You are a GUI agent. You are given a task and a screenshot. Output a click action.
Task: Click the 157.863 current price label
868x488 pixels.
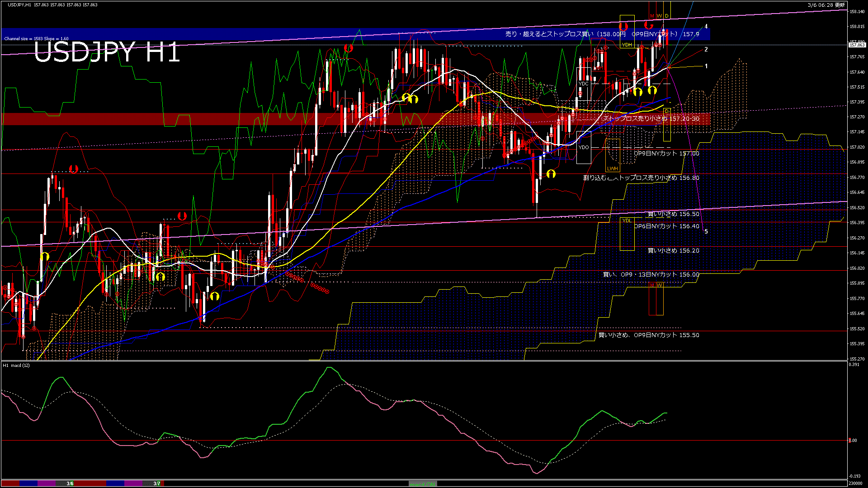[857, 45]
